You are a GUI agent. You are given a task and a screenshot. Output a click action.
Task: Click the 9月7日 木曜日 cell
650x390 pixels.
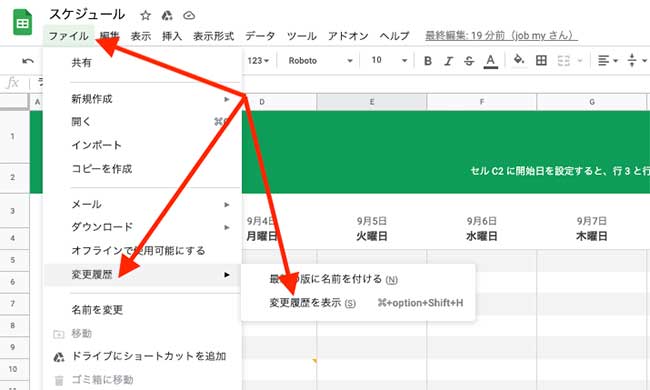[x=592, y=229]
